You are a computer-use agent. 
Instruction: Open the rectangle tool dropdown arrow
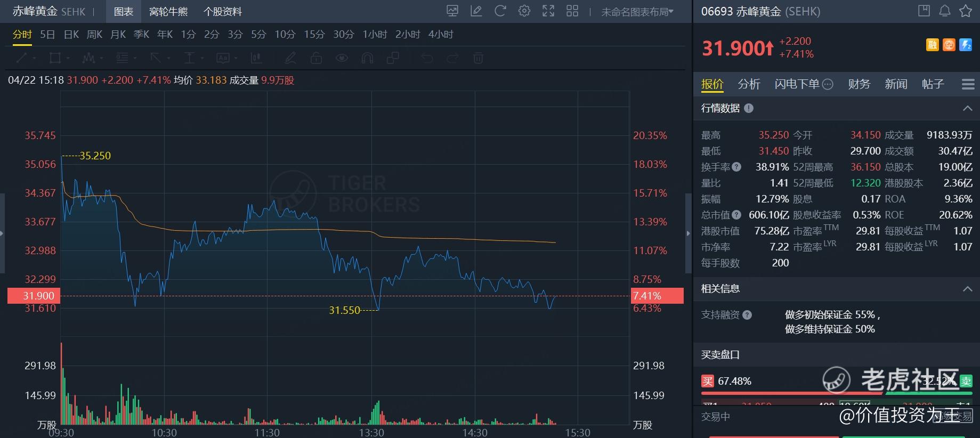[68, 58]
